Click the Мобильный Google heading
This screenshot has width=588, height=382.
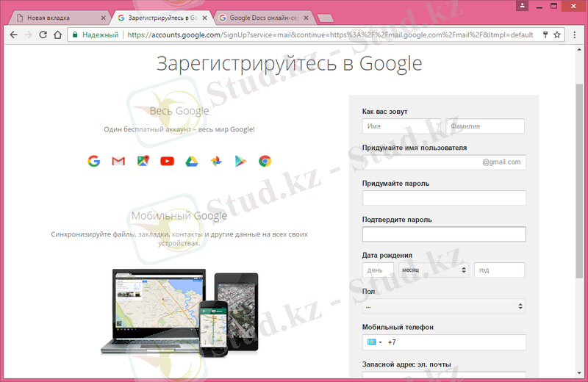point(179,215)
